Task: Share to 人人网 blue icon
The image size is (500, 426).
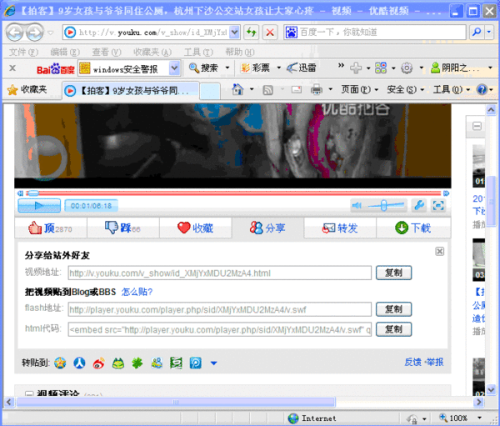Action: tap(79, 363)
